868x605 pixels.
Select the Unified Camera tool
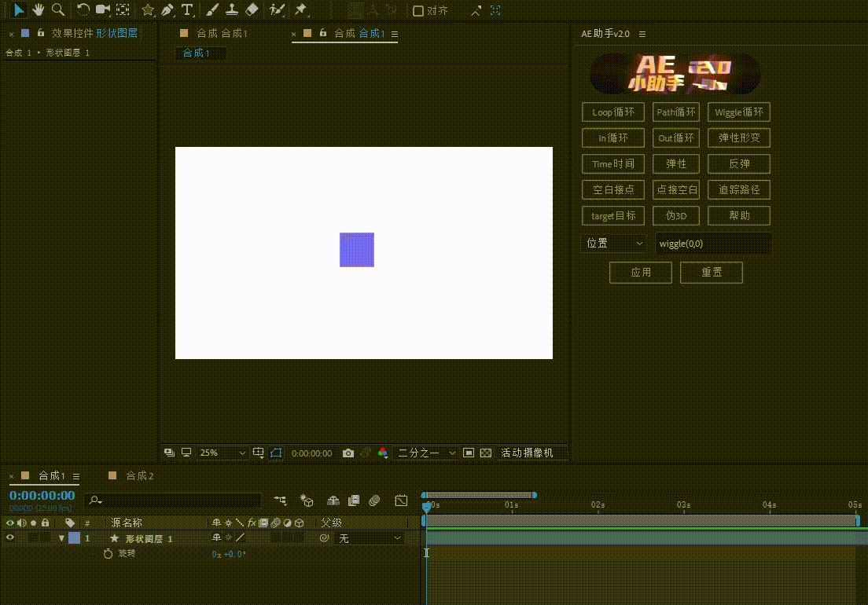click(x=102, y=10)
